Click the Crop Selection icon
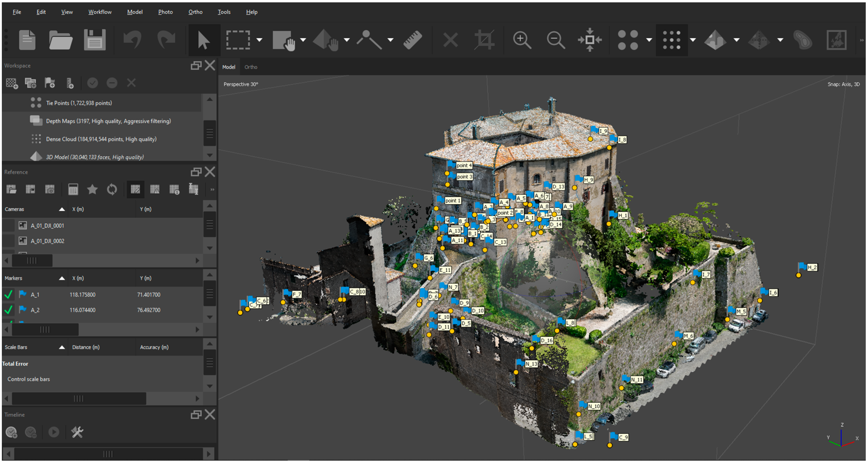Viewport: 868px width, 464px height. tap(484, 40)
